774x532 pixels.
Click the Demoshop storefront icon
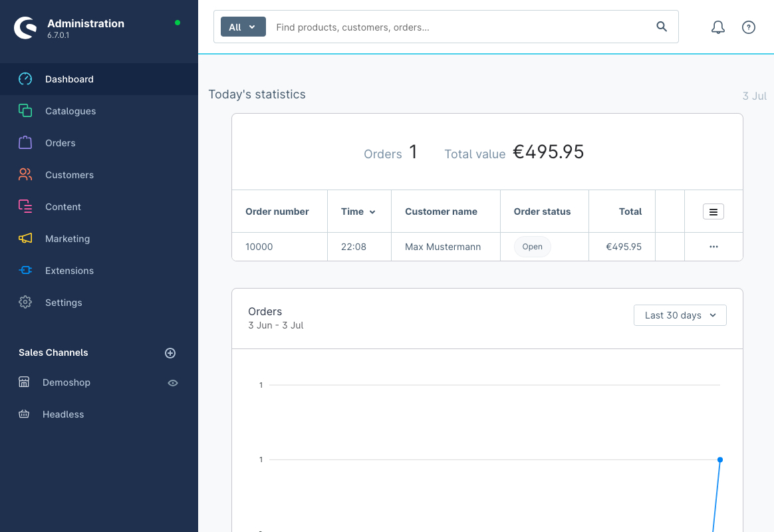(x=24, y=382)
